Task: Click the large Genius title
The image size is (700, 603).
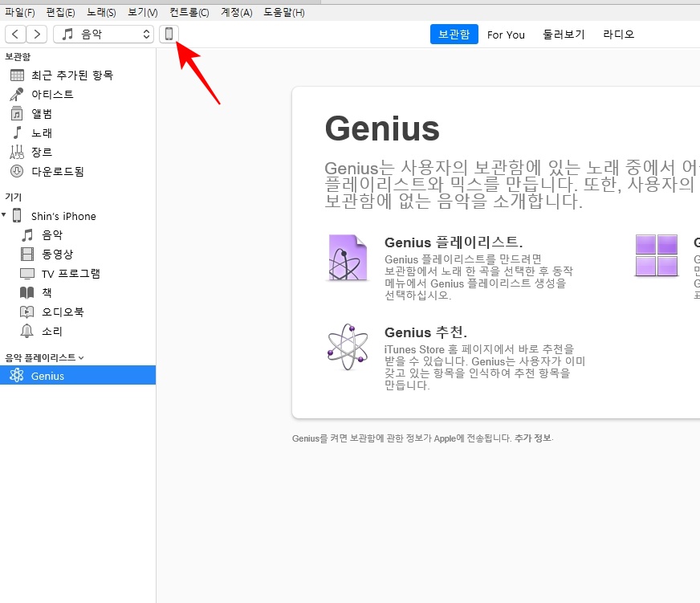Action: tap(382, 128)
